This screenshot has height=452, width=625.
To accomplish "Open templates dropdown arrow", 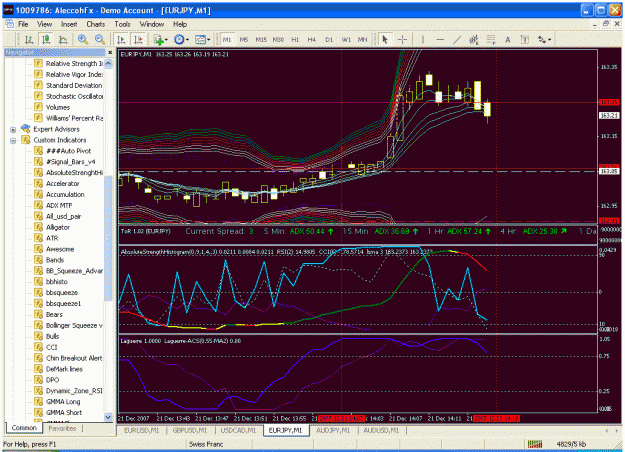I will pos(208,40).
